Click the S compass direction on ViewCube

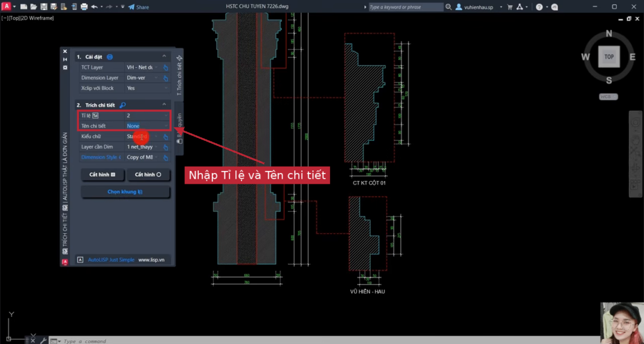(x=609, y=80)
